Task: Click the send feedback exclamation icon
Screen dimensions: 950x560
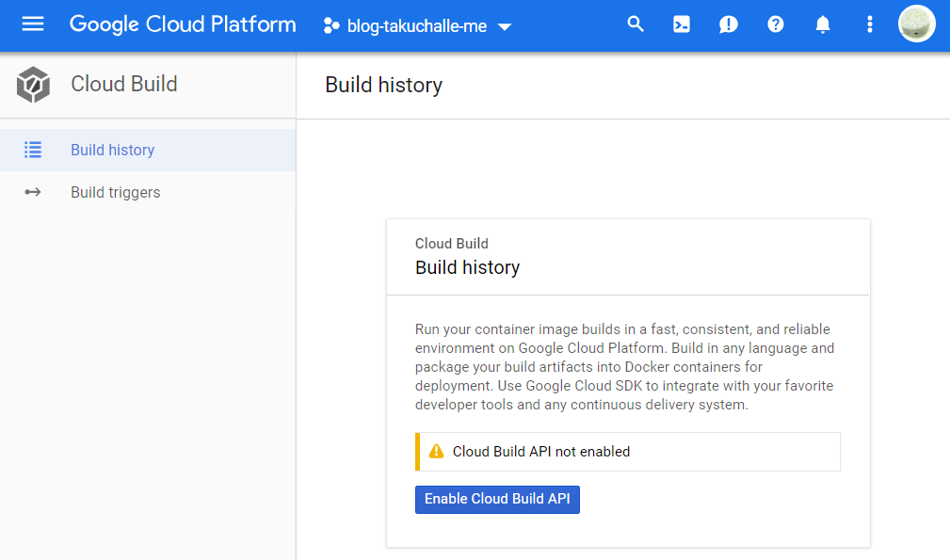Action: click(x=728, y=24)
